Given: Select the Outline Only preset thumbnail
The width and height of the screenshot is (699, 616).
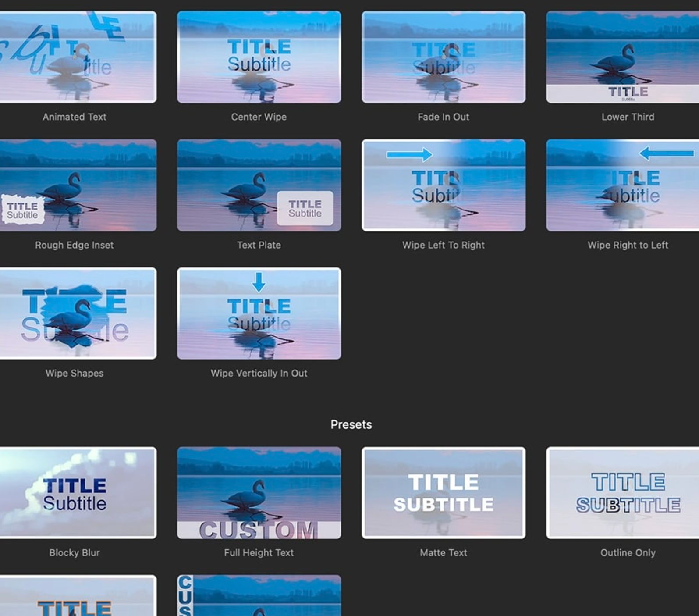Looking at the screenshot, I should pos(623,493).
